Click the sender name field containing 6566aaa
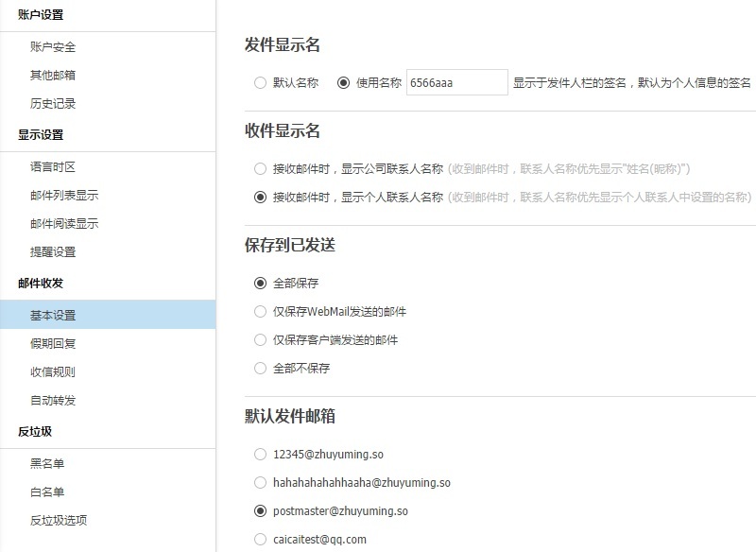Screen dimensions: 756x552 (x=457, y=83)
